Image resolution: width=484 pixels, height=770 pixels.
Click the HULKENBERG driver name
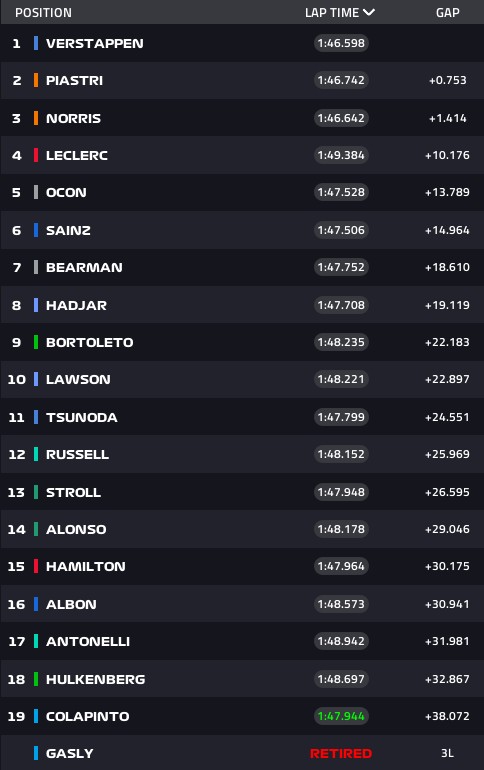96,679
